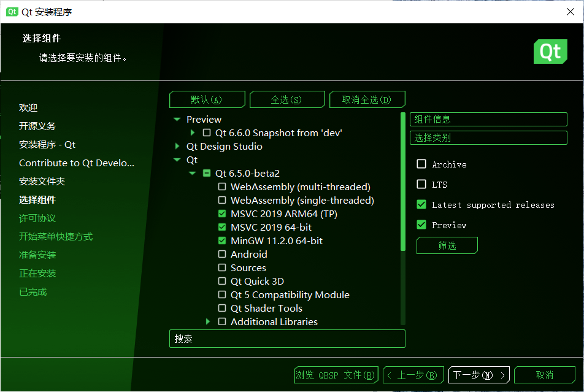584x392 pixels.
Task: Click the 默认(A) default button
Action: click(207, 99)
